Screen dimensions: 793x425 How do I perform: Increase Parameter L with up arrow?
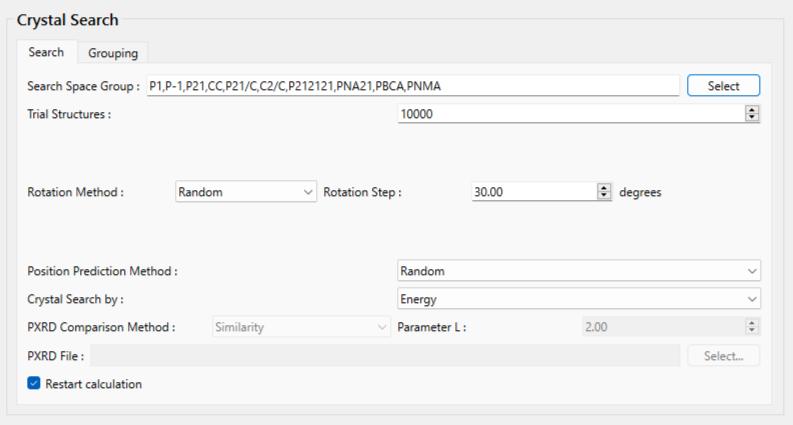point(752,323)
